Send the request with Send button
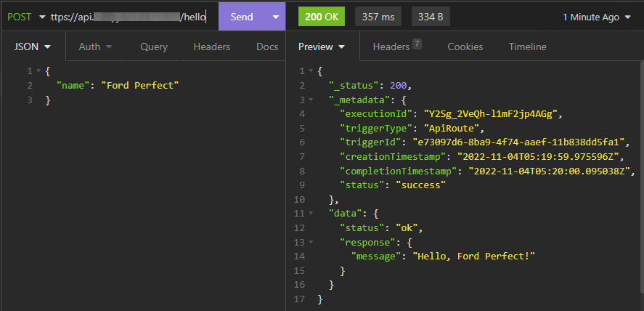 tap(241, 16)
